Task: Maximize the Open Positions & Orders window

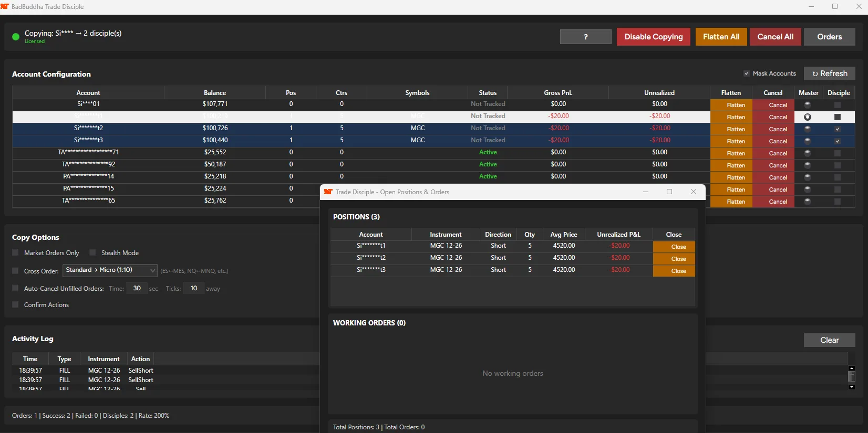Action: tap(669, 192)
